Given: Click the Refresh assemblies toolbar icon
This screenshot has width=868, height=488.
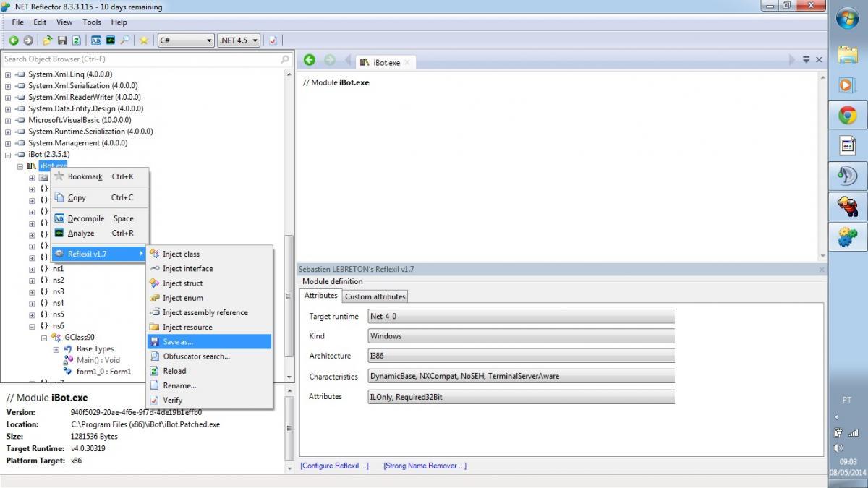Looking at the screenshot, I should tap(76, 40).
